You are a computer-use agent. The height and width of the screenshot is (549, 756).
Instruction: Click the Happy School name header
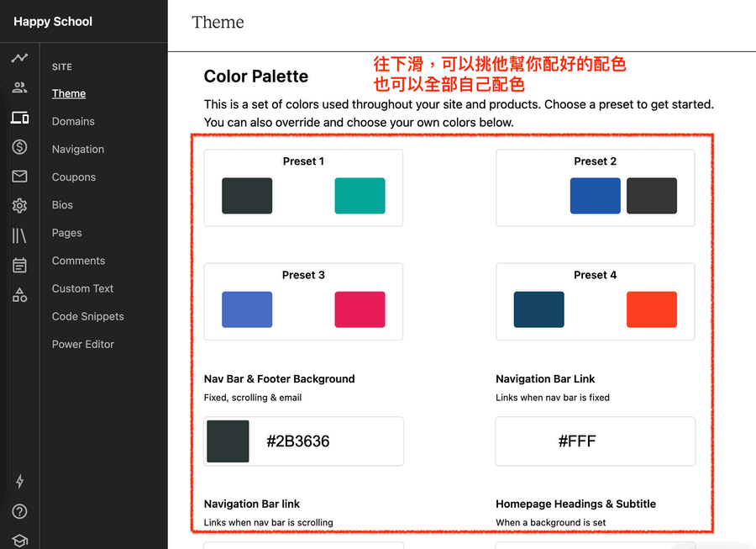[53, 22]
